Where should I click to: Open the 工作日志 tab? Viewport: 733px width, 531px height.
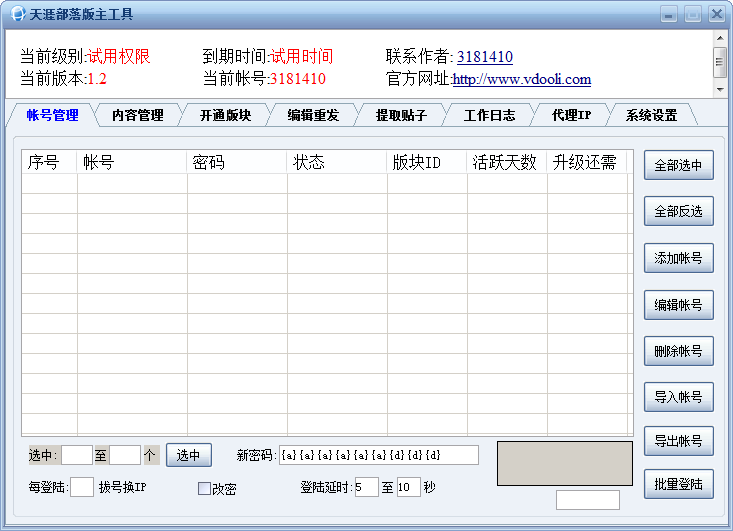(489, 115)
